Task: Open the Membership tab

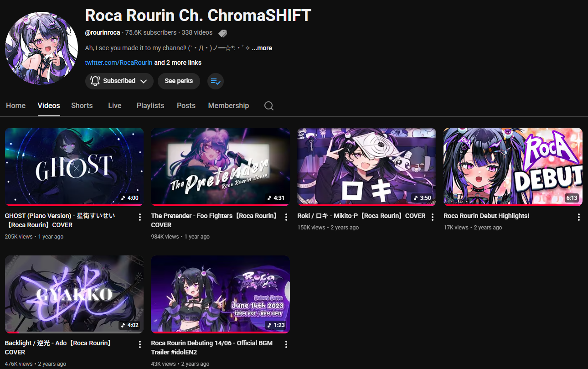Action: click(x=228, y=105)
